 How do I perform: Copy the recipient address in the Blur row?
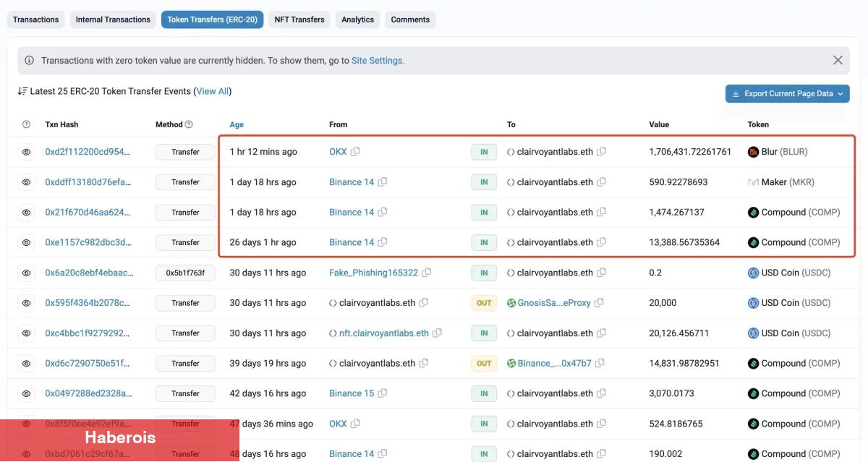602,152
